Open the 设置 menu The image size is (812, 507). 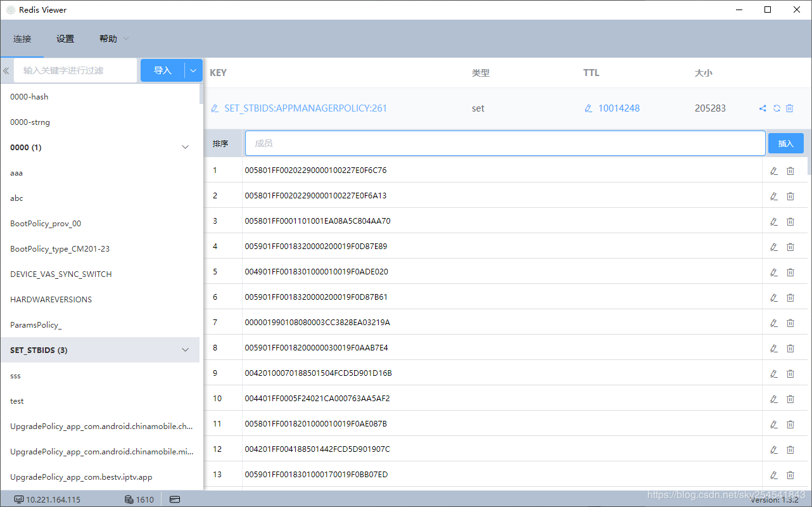click(x=65, y=39)
